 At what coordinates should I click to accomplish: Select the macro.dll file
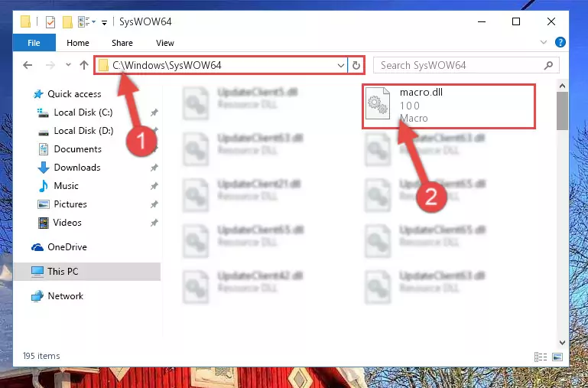coord(449,106)
